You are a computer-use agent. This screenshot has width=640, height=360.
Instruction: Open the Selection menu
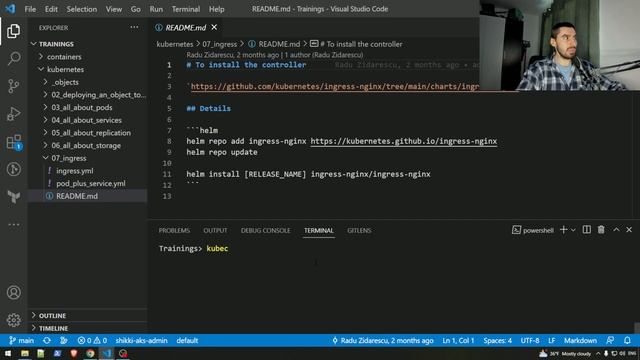82,9
